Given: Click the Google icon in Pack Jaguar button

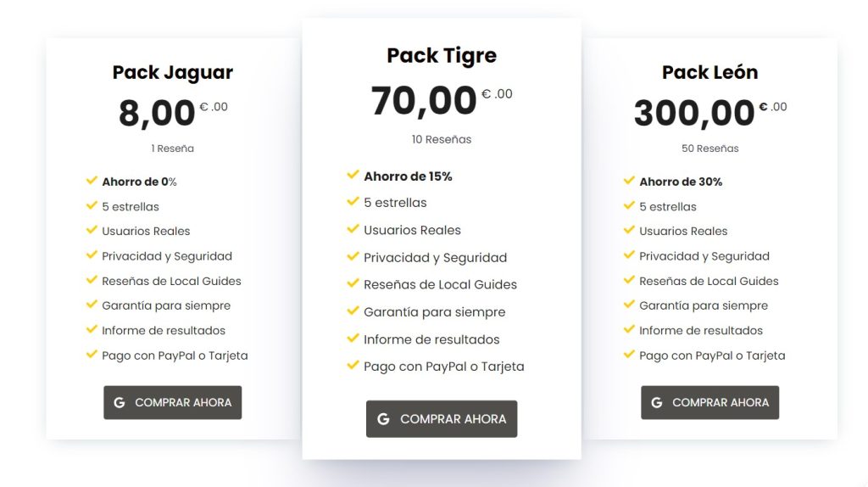Looking at the screenshot, I should [x=120, y=403].
